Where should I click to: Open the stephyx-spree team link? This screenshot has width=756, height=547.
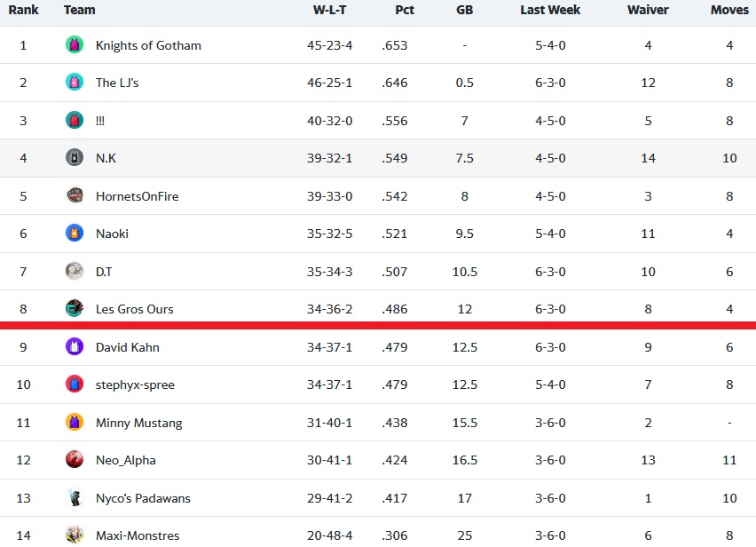click(x=135, y=384)
